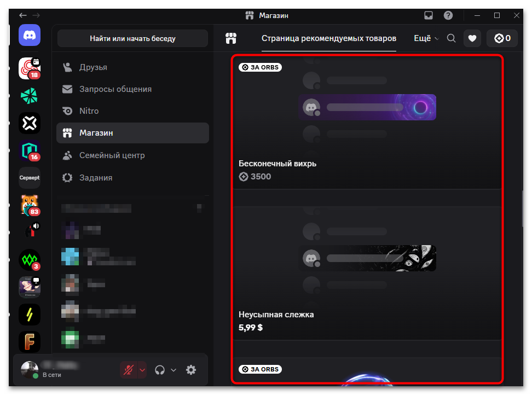This screenshot has height=395, width=532.
Task: Open the Серверт server
Action: click(x=30, y=178)
